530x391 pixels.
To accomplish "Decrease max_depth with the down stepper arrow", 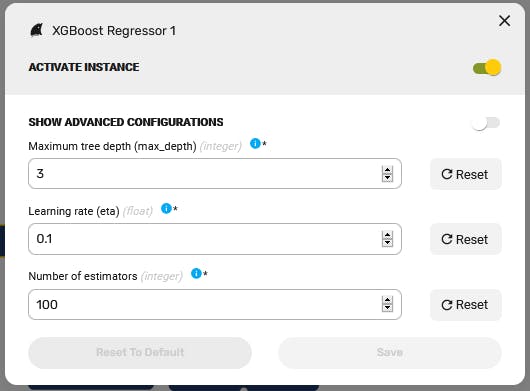I will (387, 177).
